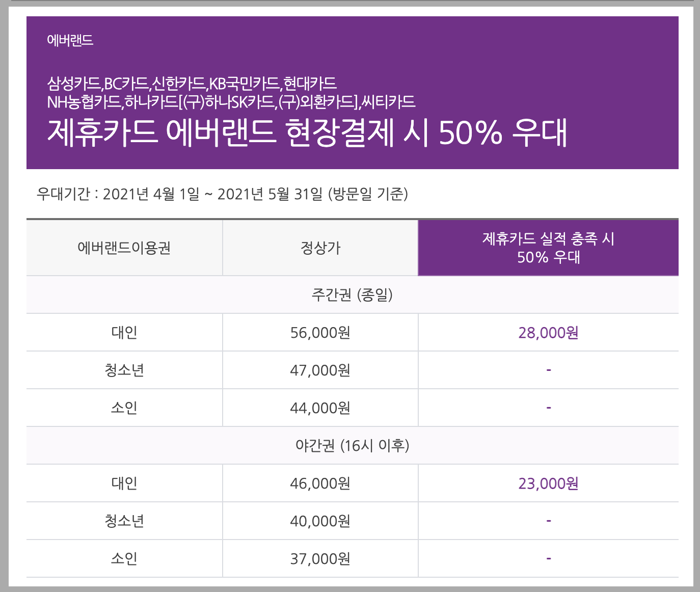Click the dash in the 40,000원 row
This screenshot has width=700, height=592.
[x=549, y=521]
